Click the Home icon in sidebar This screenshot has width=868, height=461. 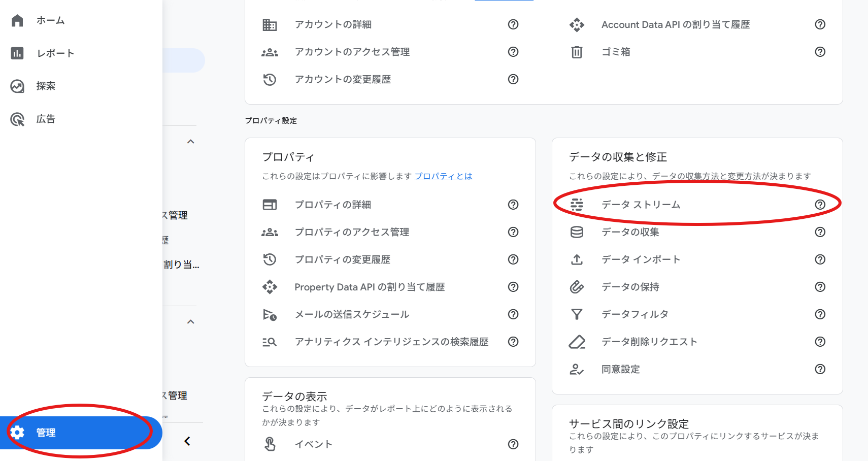pyautogui.click(x=17, y=20)
